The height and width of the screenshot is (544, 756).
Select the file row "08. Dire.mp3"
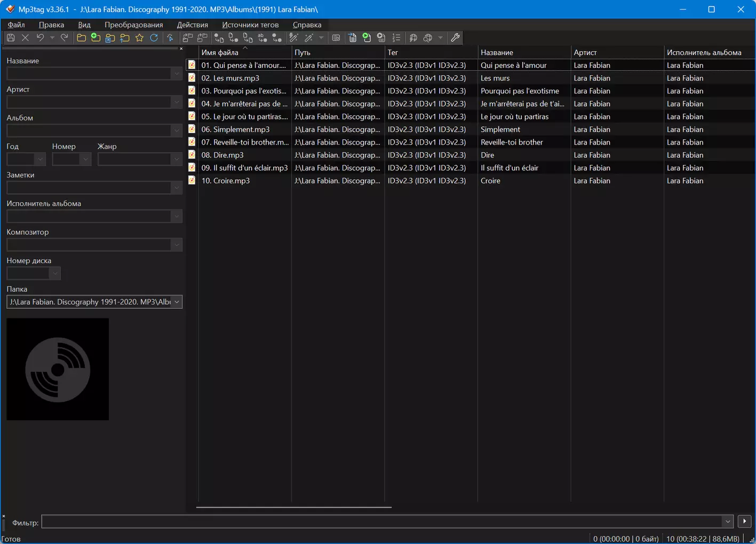(471, 155)
